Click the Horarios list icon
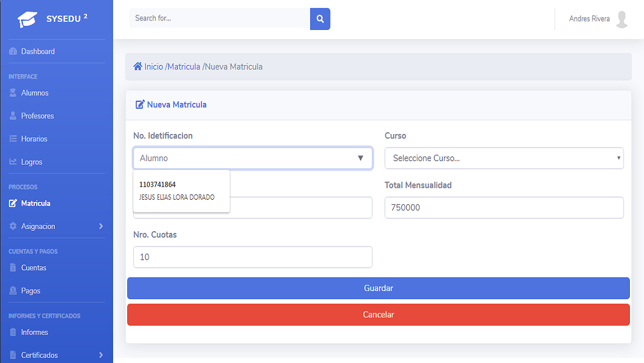The image size is (644, 363). point(13,139)
